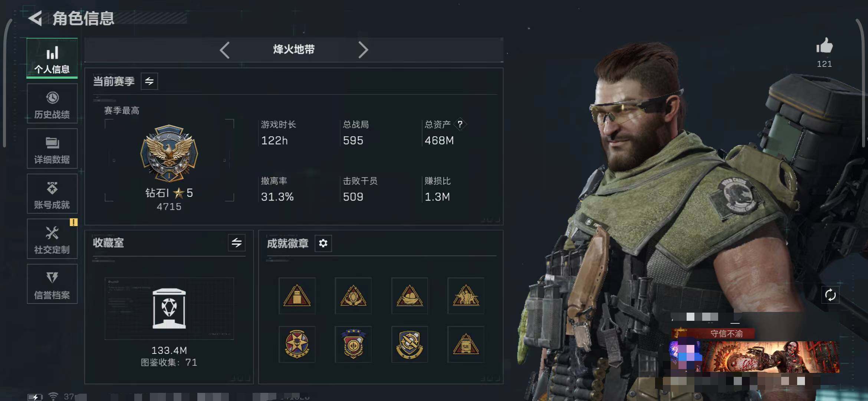Open the 信誉档案 tab
This screenshot has height=401, width=868.
click(x=52, y=284)
